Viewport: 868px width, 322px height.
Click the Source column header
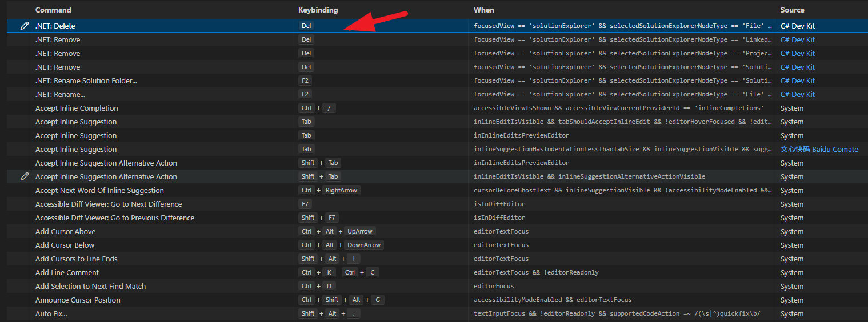coord(792,10)
